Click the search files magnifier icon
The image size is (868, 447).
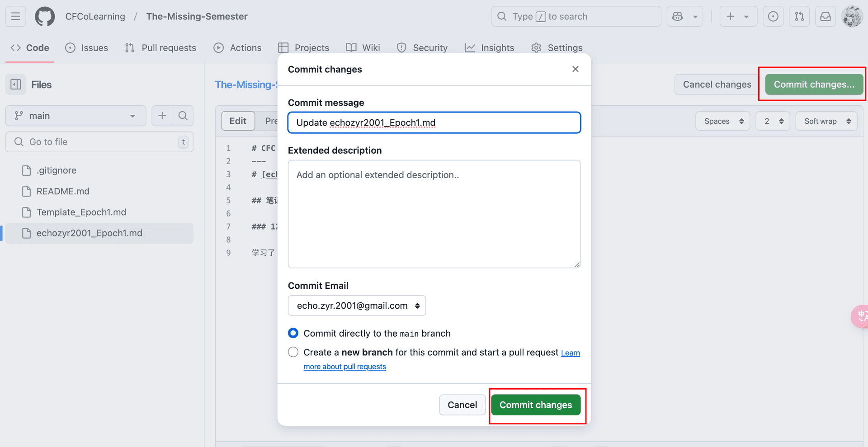coord(183,116)
